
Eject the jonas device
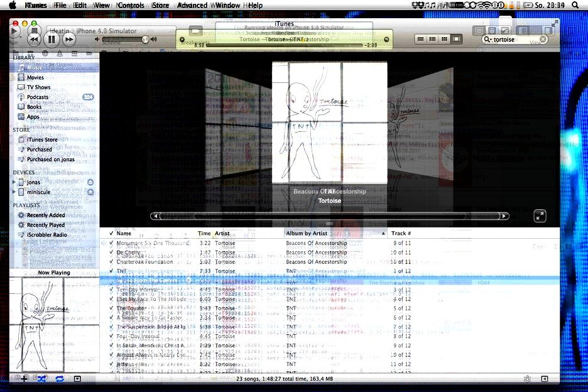click(90, 182)
